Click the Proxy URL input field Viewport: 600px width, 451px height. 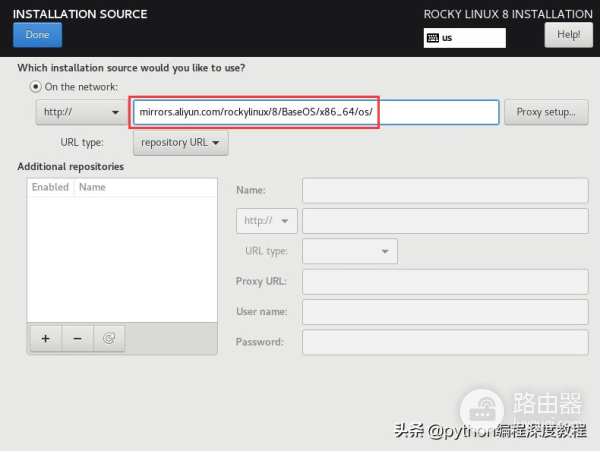pos(445,281)
